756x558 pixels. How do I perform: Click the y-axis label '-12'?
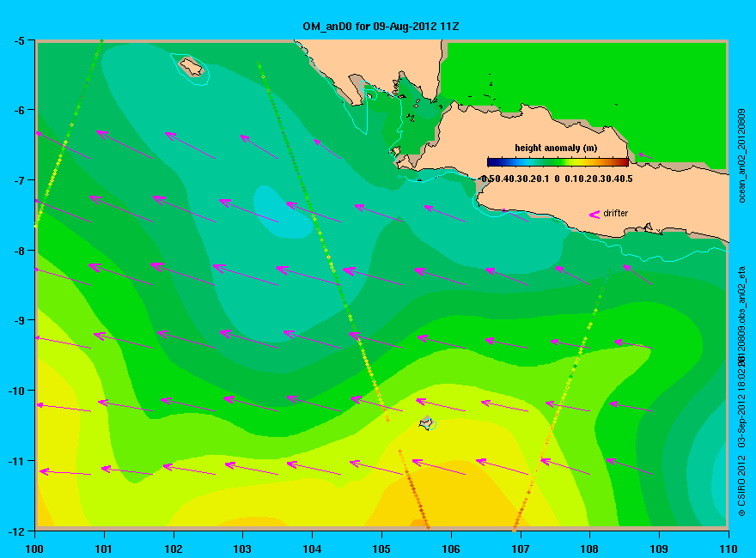15,531
